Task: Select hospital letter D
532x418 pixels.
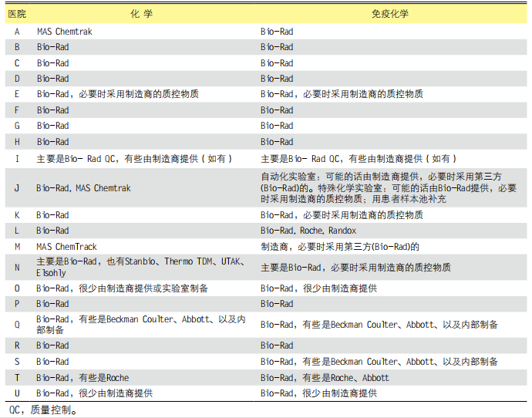Action: coord(17,79)
